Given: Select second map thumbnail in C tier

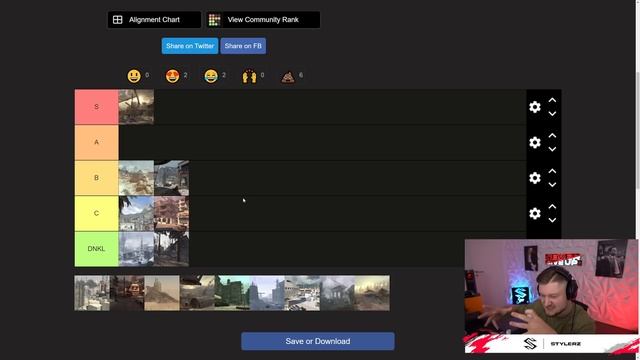Looking at the screenshot, I should coord(171,213).
